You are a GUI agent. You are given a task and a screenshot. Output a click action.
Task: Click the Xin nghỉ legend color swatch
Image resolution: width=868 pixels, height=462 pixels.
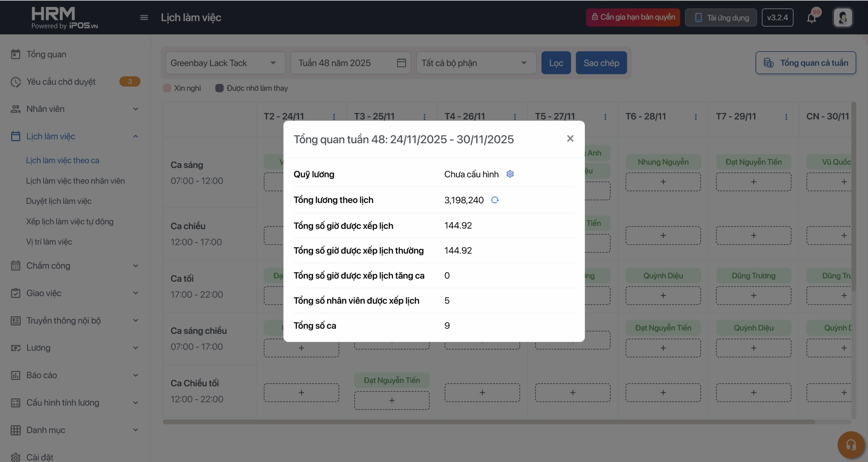[167, 88]
